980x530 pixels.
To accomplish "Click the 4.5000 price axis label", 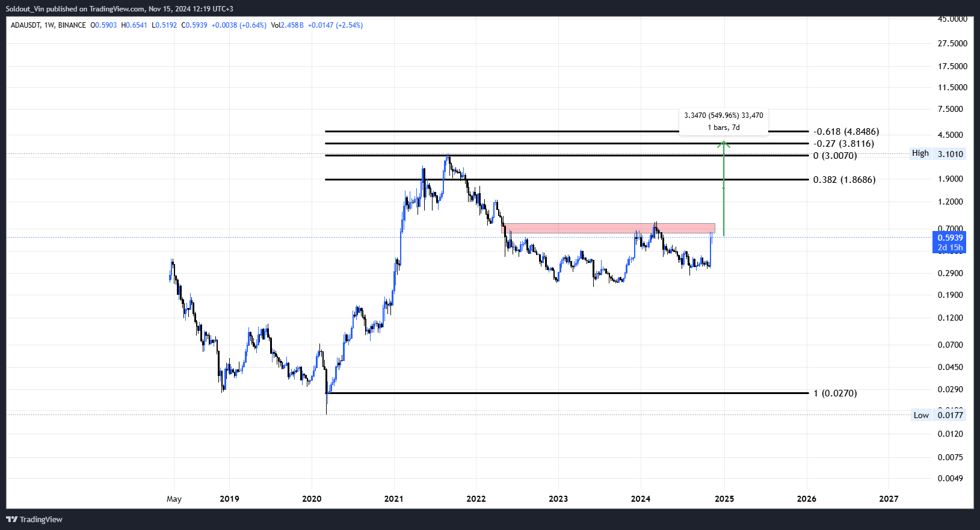I will (x=951, y=135).
